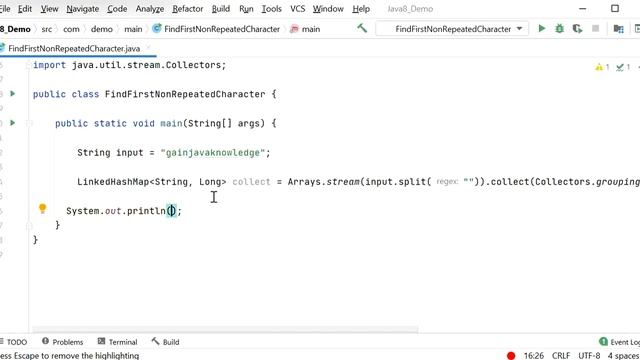
Task: Click the typo check indicator
Action: 623,67
